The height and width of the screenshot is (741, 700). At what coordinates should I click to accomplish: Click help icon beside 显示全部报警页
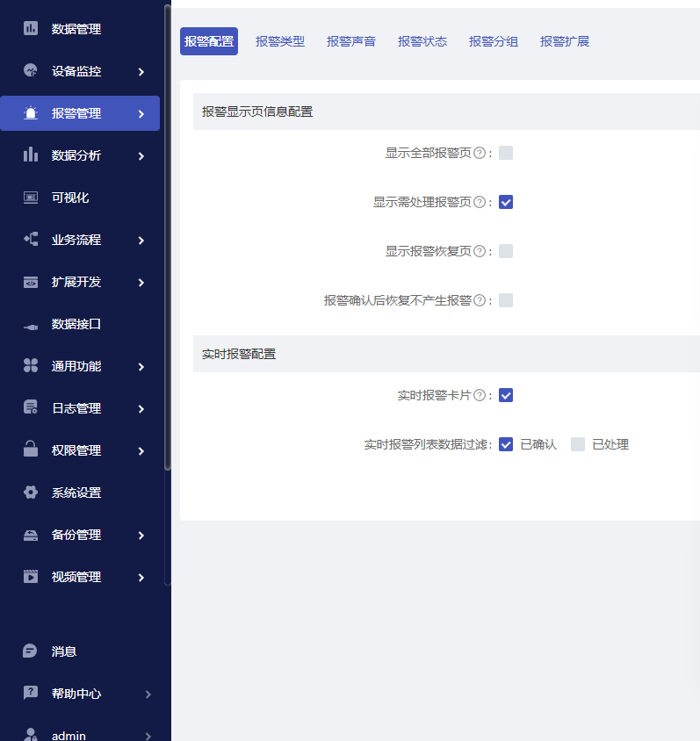[x=480, y=153]
